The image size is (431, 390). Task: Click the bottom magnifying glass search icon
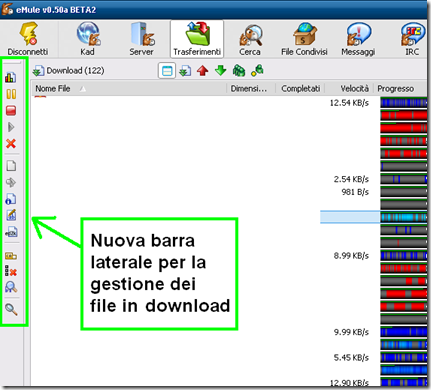tap(11, 309)
